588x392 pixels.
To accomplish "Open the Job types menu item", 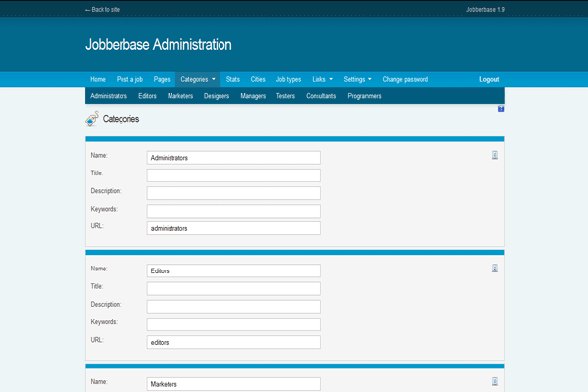I will coord(288,79).
